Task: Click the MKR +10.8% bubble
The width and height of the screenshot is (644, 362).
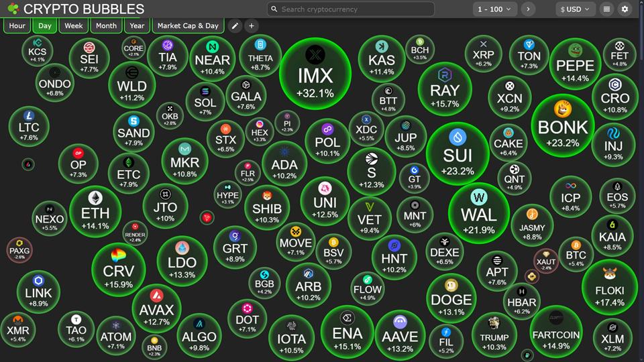Action: point(185,161)
